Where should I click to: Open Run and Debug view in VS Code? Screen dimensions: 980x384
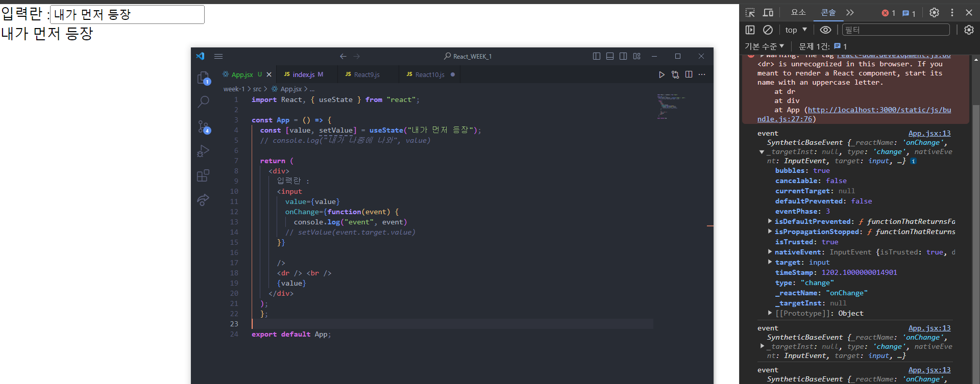point(203,151)
